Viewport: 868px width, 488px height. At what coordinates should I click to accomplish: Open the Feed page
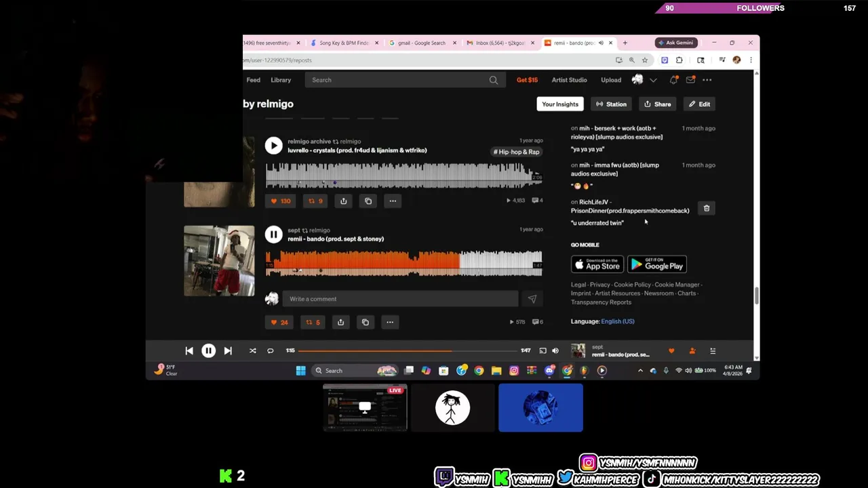(x=253, y=80)
